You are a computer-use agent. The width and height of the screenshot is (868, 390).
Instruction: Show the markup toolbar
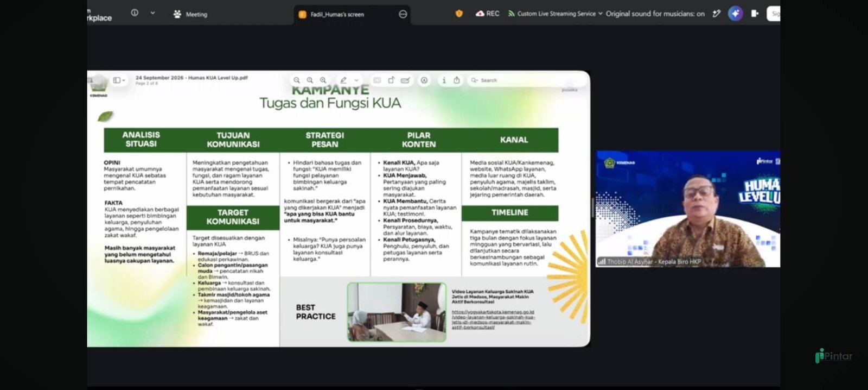tap(405, 80)
